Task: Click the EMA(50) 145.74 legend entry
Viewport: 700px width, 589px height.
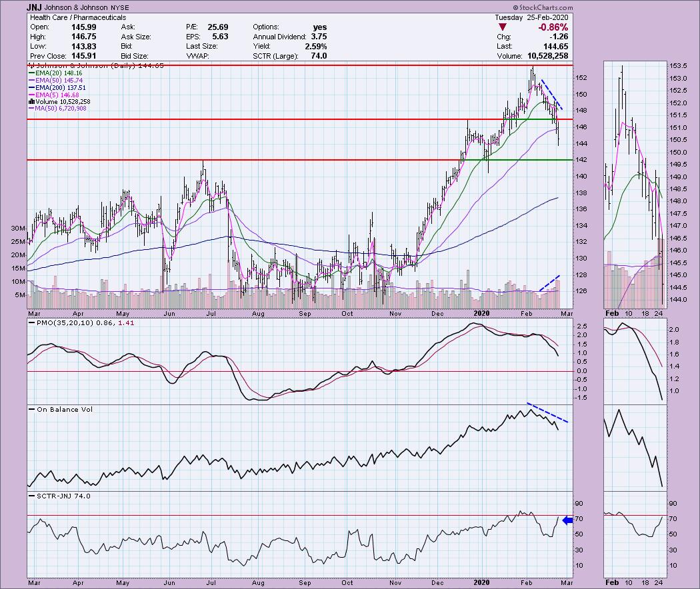Action: tap(55, 81)
